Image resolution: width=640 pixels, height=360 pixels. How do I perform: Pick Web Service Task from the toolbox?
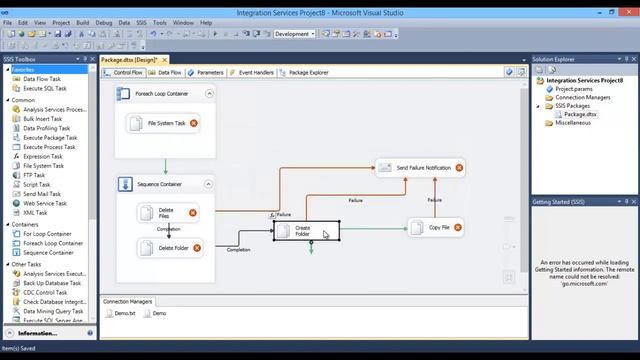[45, 203]
